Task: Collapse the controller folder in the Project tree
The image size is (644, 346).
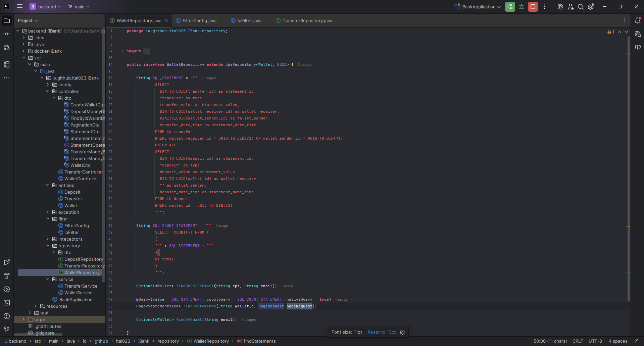Action: [x=48, y=91]
